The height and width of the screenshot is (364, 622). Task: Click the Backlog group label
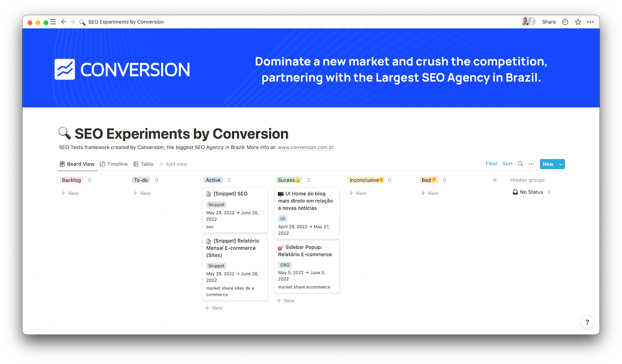click(72, 180)
